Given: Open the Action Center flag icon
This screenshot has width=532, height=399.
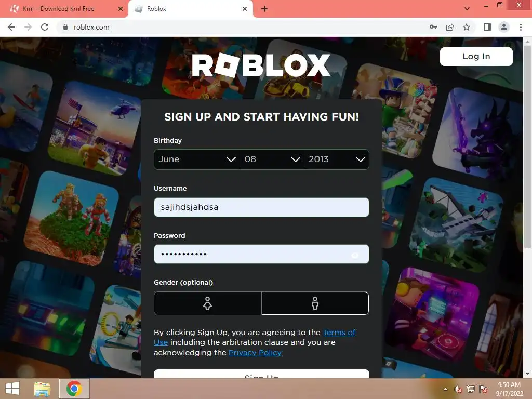Looking at the screenshot, I should pyautogui.click(x=483, y=389).
